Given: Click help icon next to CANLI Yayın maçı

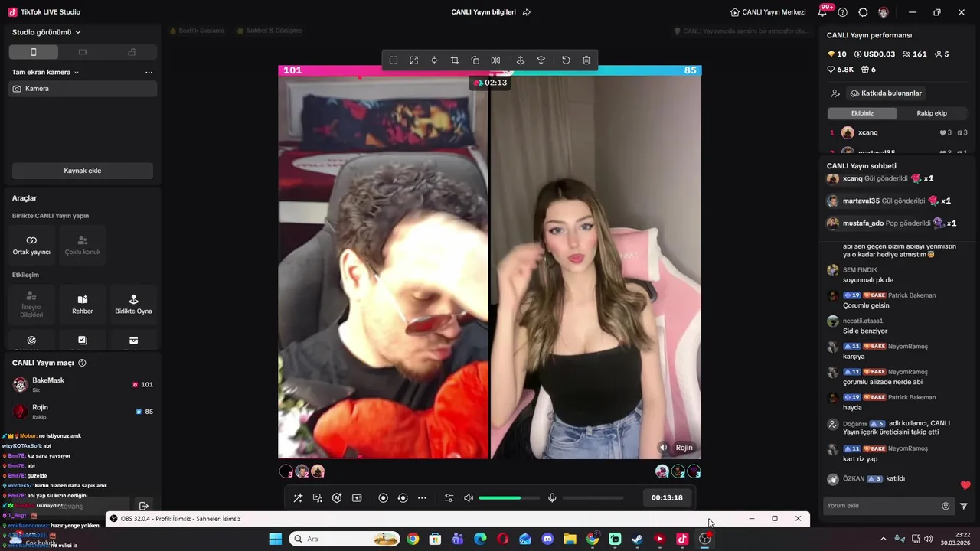Looking at the screenshot, I should pos(82,363).
